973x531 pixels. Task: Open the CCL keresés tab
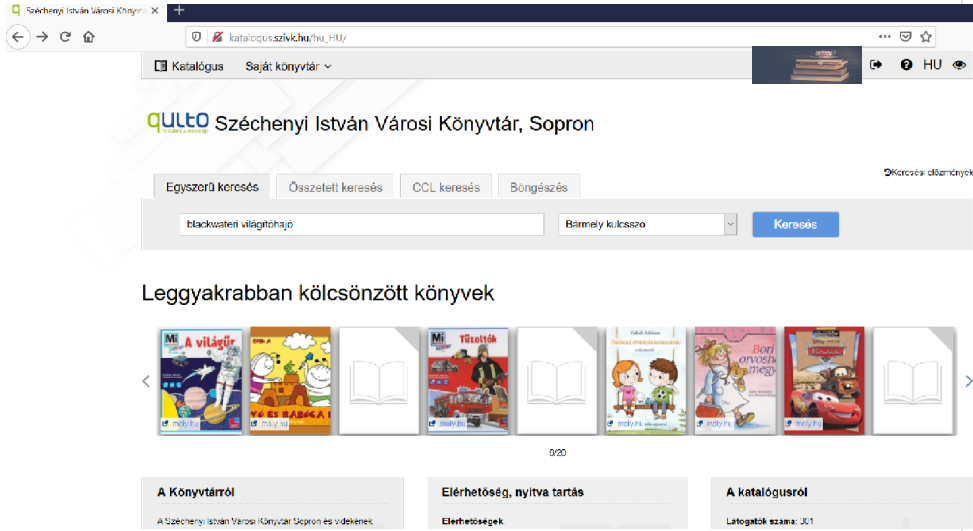point(446,187)
